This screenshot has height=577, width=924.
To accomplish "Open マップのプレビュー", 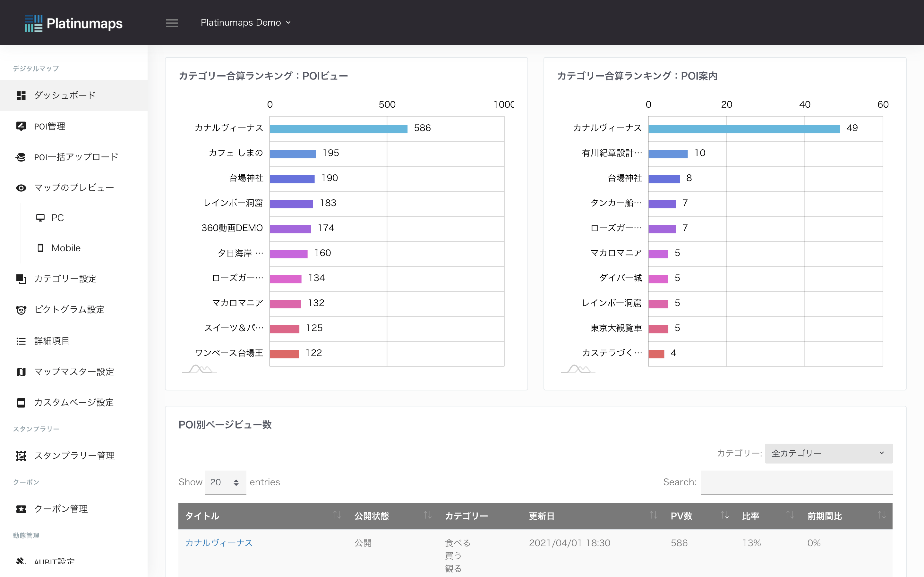I will [74, 188].
